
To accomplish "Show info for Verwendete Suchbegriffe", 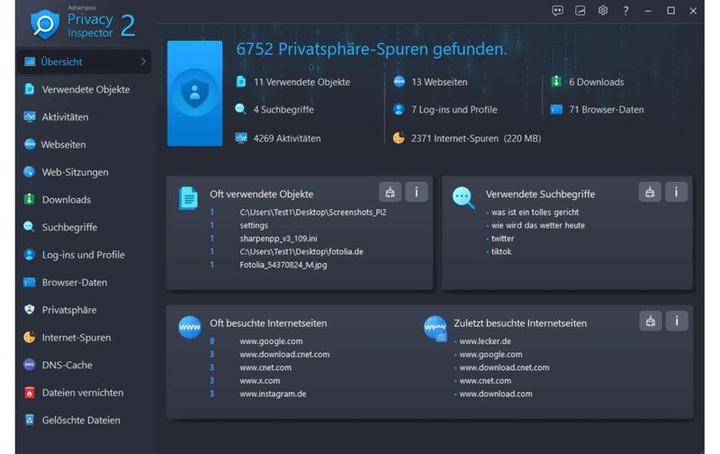I will coord(676,192).
